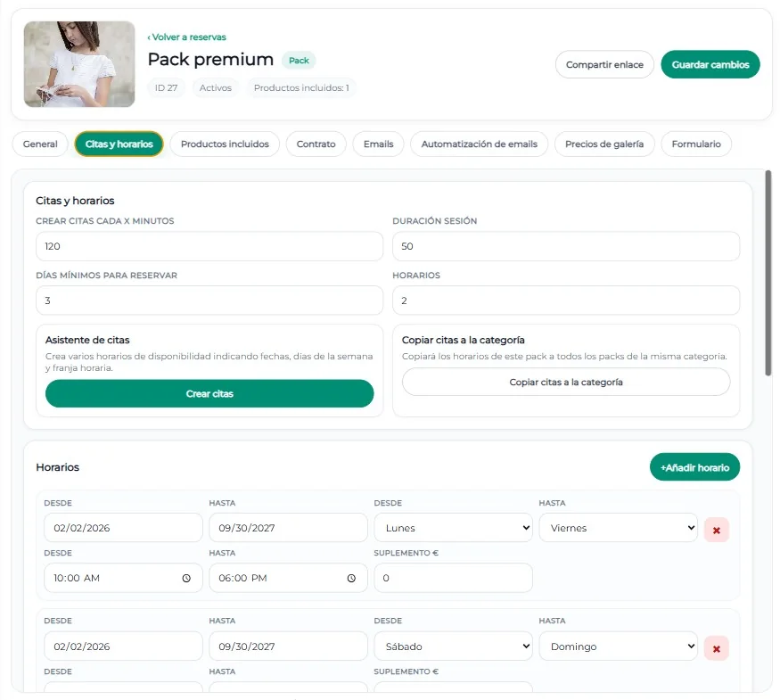Image resolution: width=780 pixels, height=700 pixels.
Task: Click Compartir enlace button
Action: [604, 64]
